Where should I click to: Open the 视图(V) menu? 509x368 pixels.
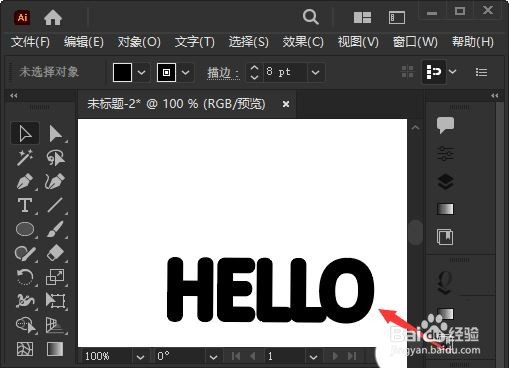[x=358, y=42]
